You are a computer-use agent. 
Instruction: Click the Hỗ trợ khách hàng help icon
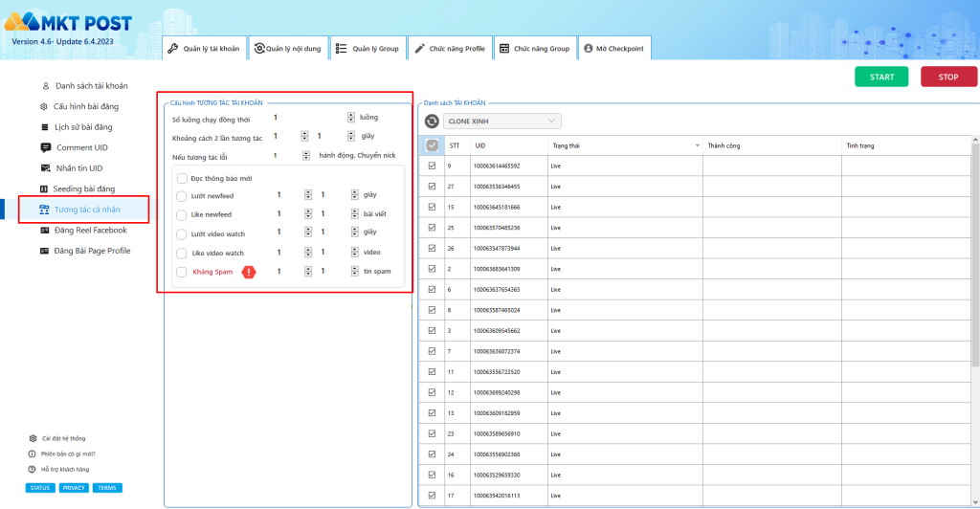coord(33,469)
